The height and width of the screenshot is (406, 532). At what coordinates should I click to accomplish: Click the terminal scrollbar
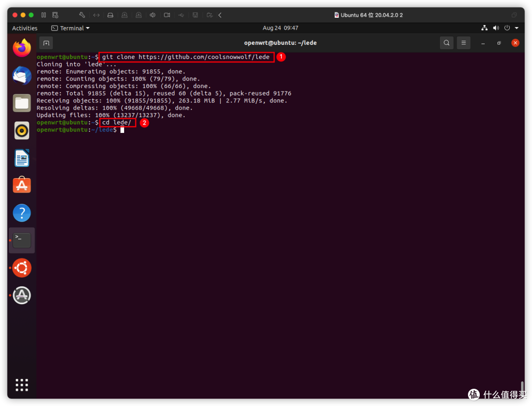(x=522, y=387)
